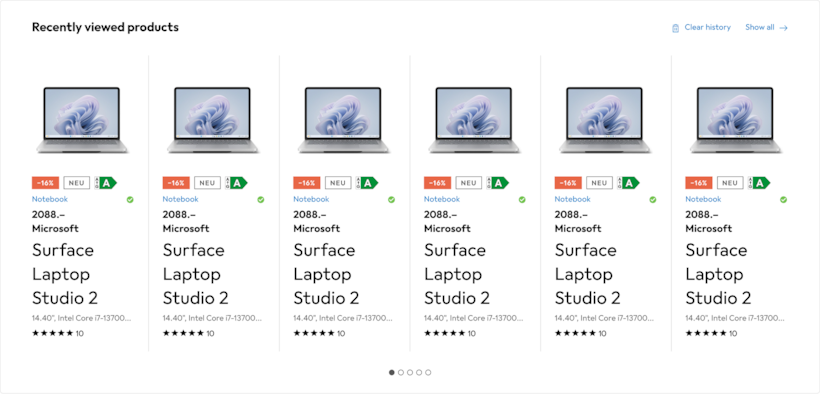The width and height of the screenshot is (820, 394).
Task: Go to the second carousel page dot
Action: (x=401, y=373)
